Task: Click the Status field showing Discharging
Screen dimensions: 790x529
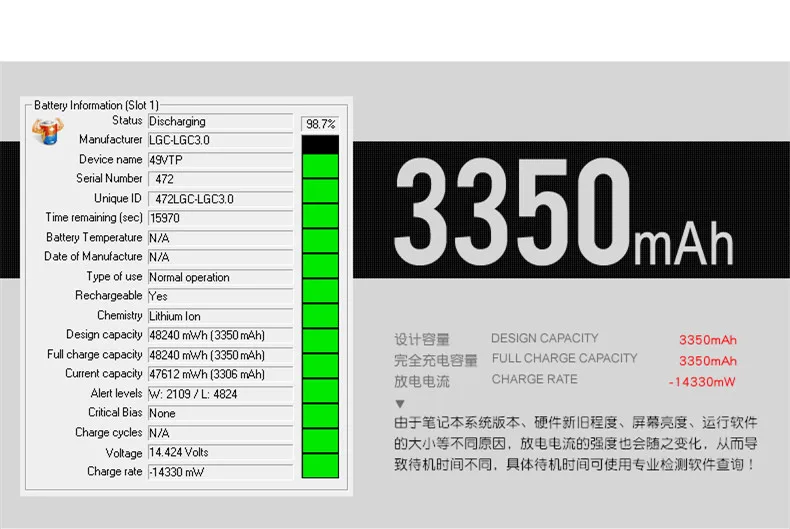Action: pos(220,121)
